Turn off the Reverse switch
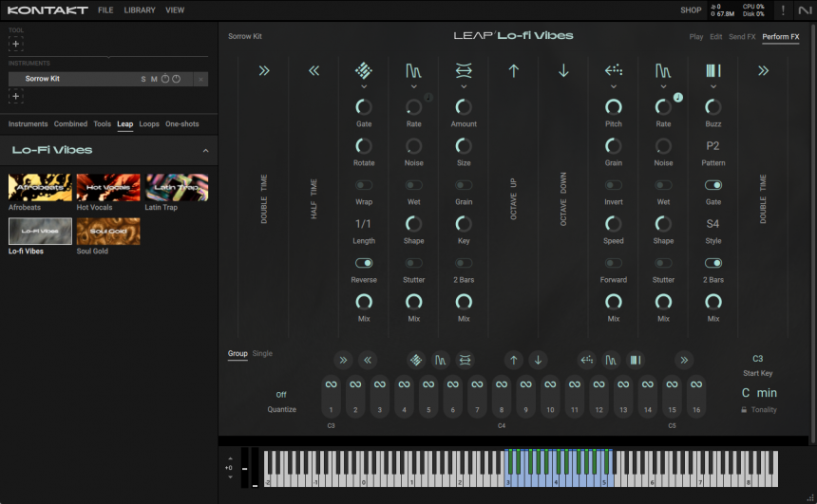The image size is (817, 504). coord(364,263)
